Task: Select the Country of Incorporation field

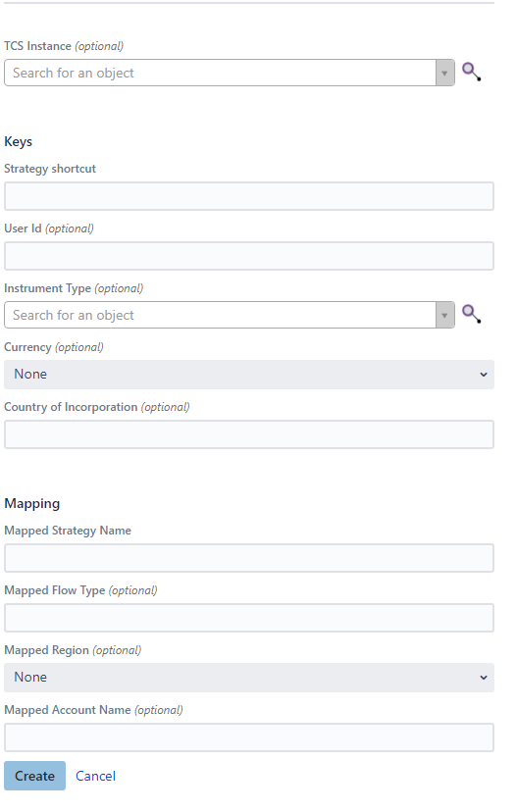Action: tap(249, 434)
